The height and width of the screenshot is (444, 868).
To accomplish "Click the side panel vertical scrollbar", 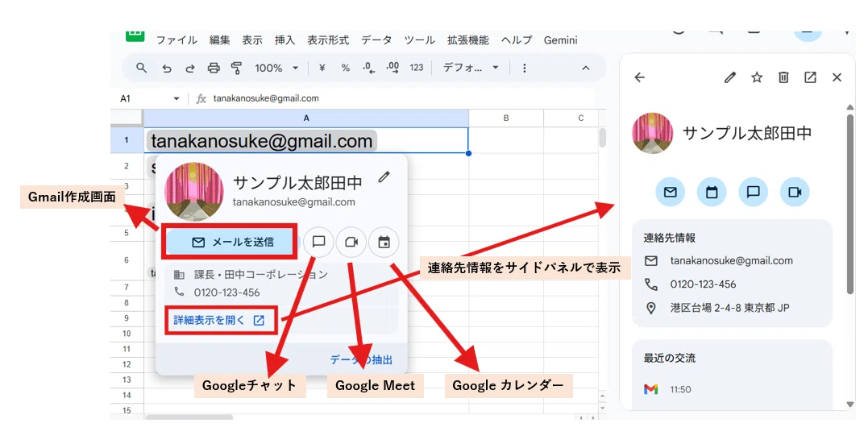I will [850, 204].
